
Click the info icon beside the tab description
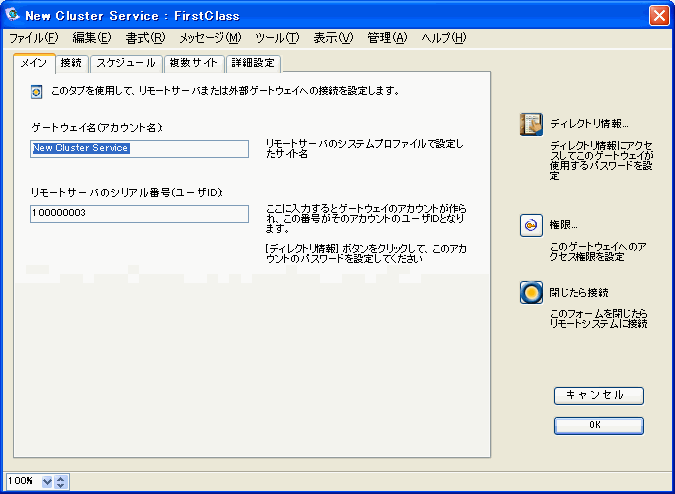37,91
